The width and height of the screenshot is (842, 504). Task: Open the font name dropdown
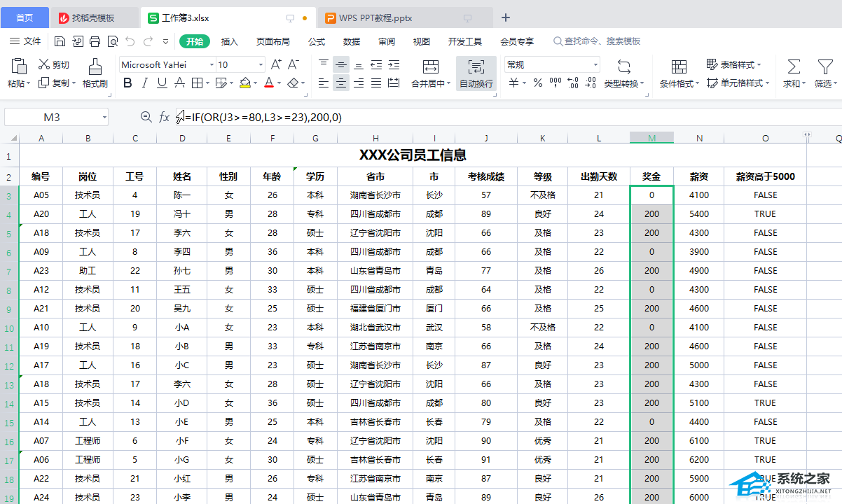[212, 65]
